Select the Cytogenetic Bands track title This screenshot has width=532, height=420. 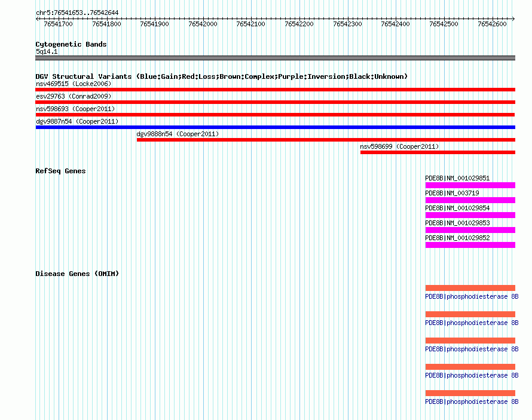pos(71,44)
